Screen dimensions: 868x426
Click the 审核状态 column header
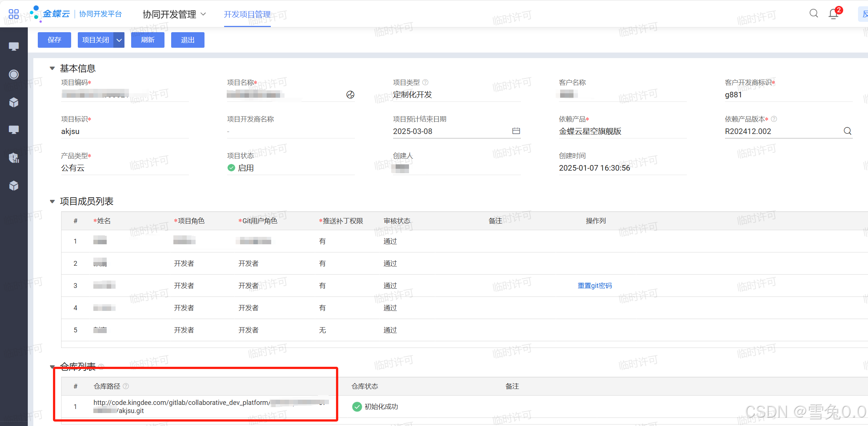point(397,221)
